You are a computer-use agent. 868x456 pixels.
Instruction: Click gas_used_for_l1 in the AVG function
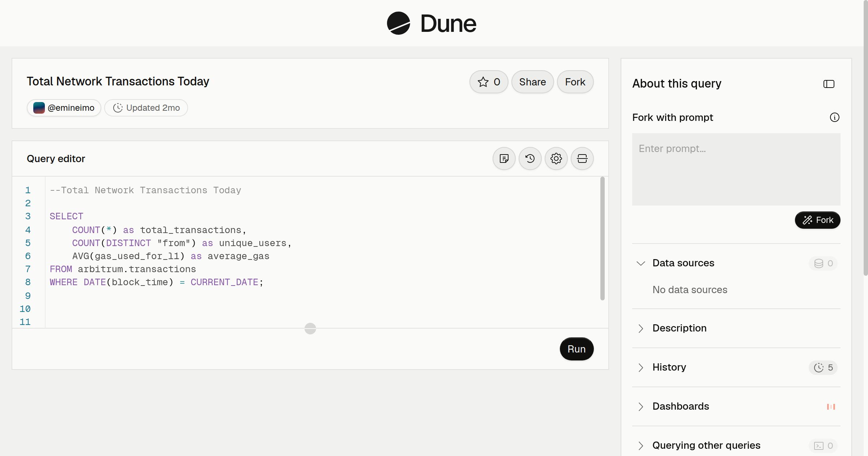click(x=137, y=256)
